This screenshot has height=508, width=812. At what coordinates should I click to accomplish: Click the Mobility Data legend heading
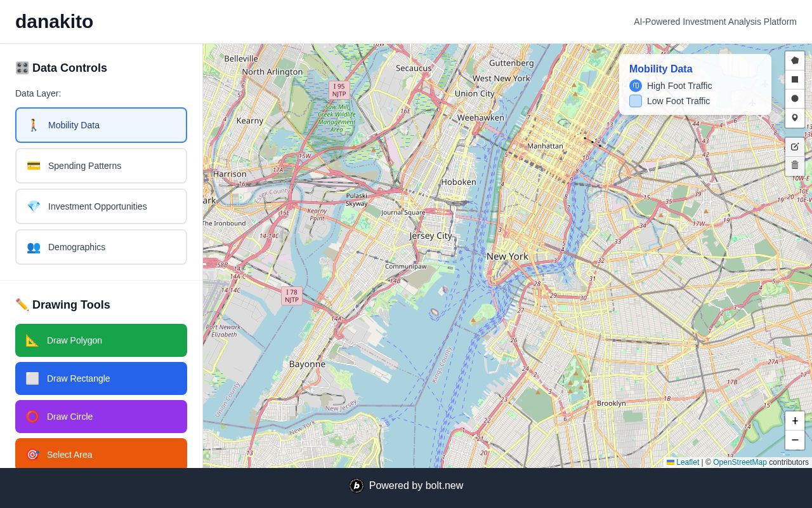(x=661, y=69)
